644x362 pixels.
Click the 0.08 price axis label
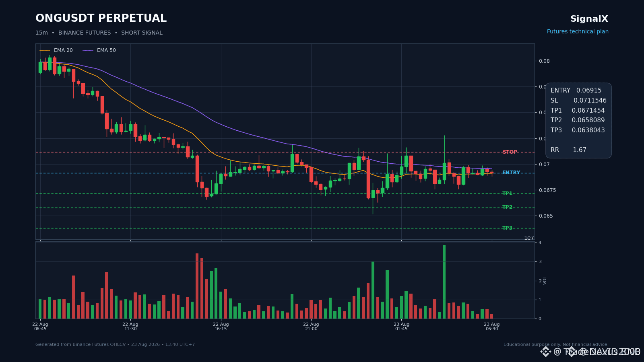point(544,61)
